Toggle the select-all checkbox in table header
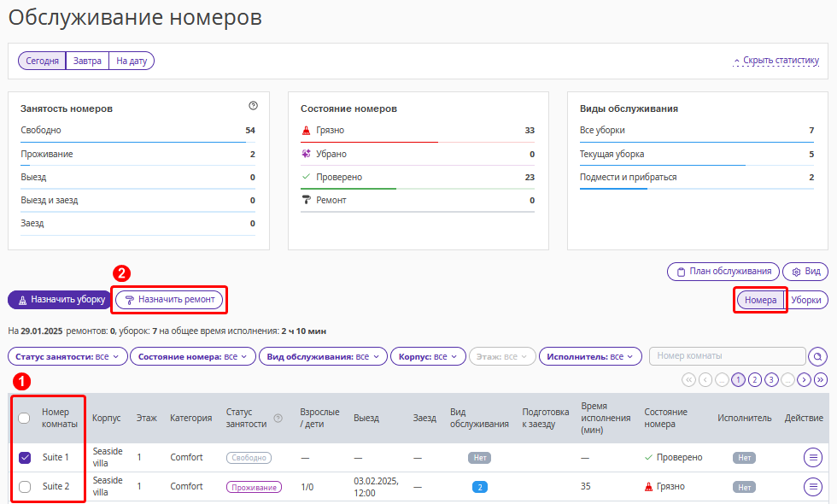The width and height of the screenshot is (837, 504). tap(24, 418)
